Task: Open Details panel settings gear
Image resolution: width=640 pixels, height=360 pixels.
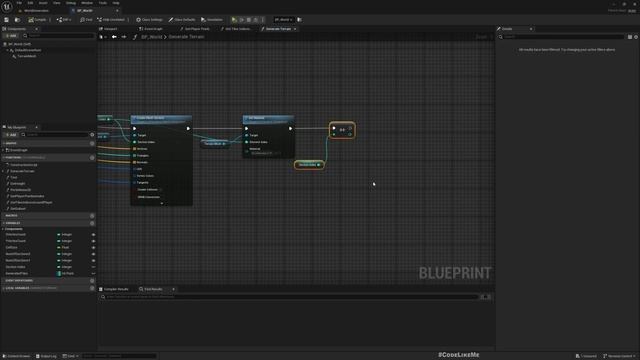Action: (636, 37)
